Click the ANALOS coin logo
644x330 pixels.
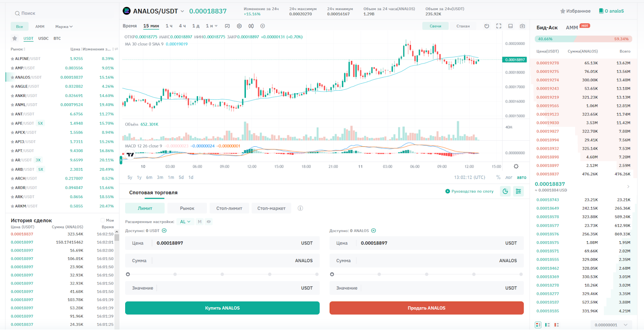[126, 11]
